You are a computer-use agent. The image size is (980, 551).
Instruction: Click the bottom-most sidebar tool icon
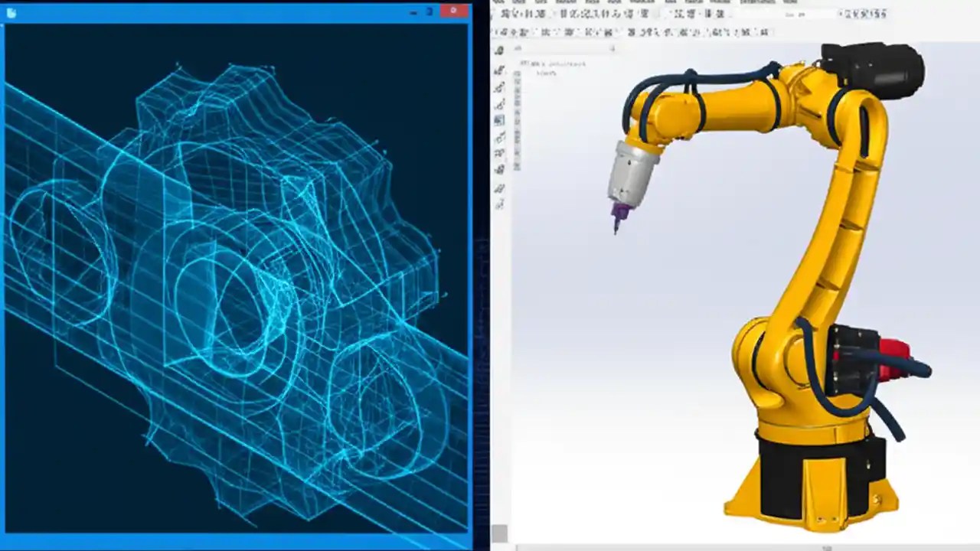pyautogui.click(x=500, y=203)
